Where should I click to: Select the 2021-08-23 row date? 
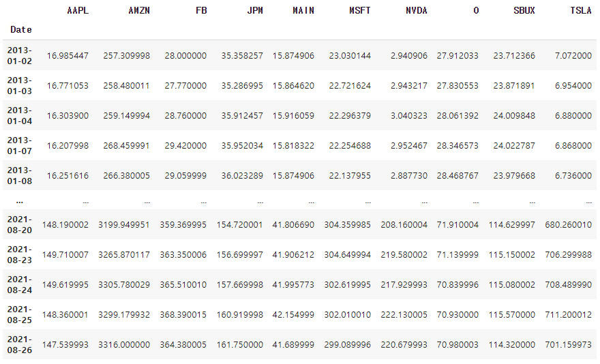[x=20, y=254]
